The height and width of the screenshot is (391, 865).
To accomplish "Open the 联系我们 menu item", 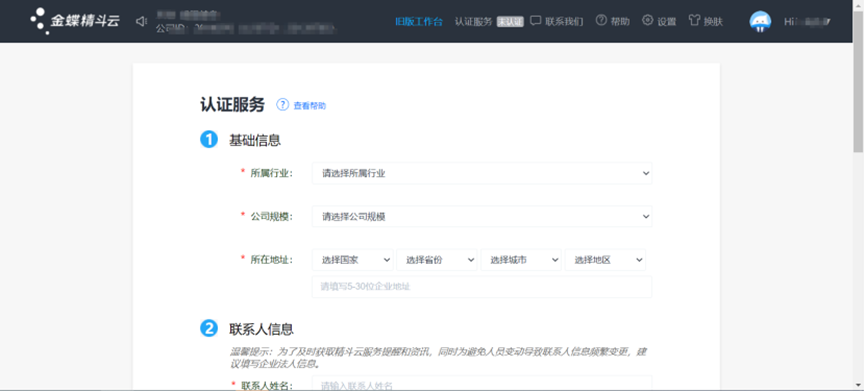I will coord(564,22).
